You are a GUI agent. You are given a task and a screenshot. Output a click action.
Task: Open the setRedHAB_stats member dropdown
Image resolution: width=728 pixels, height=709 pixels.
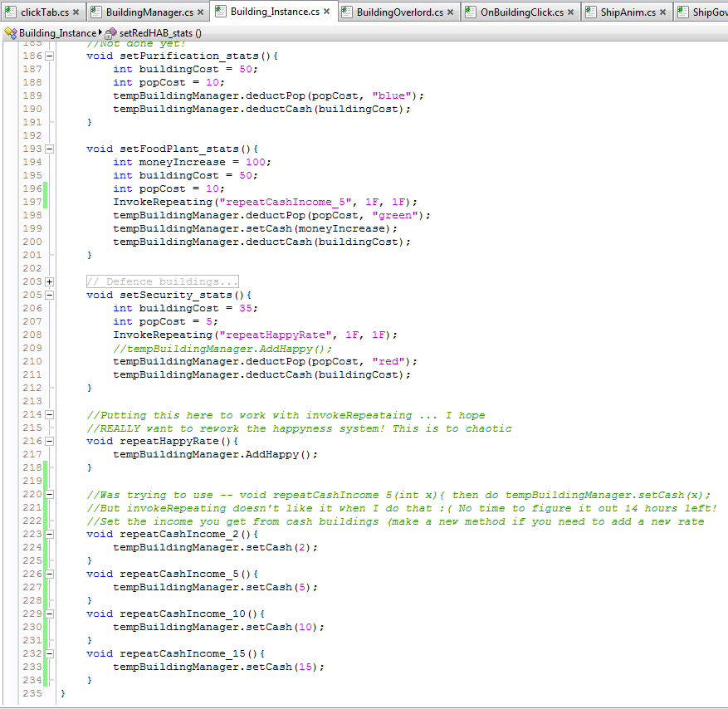pyautogui.click(x=160, y=33)
